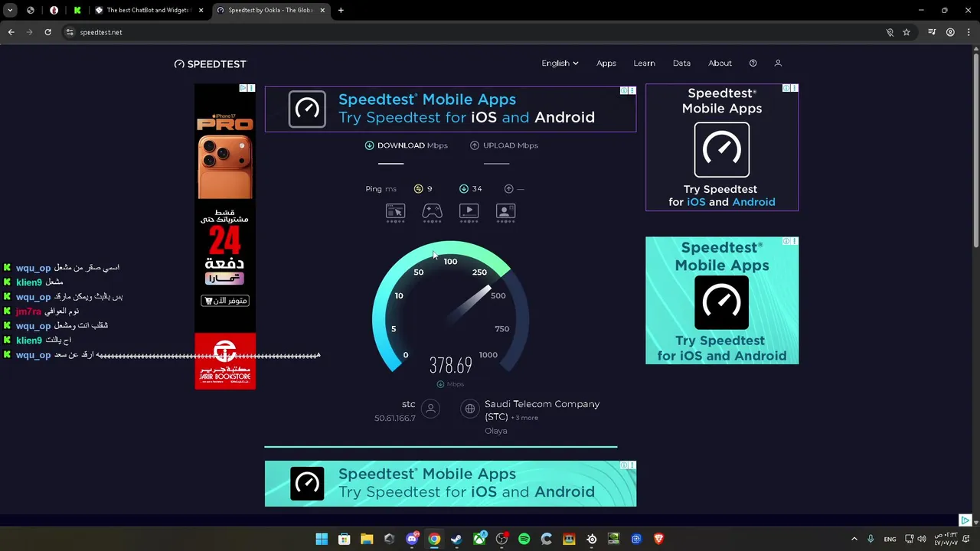Go forward in browser history
This screenshot has width=980, height=551.
tap(29, 32)
